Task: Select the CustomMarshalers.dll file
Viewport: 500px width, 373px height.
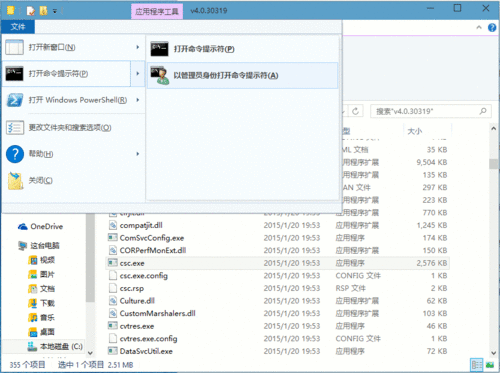Action: click(157, 313)
